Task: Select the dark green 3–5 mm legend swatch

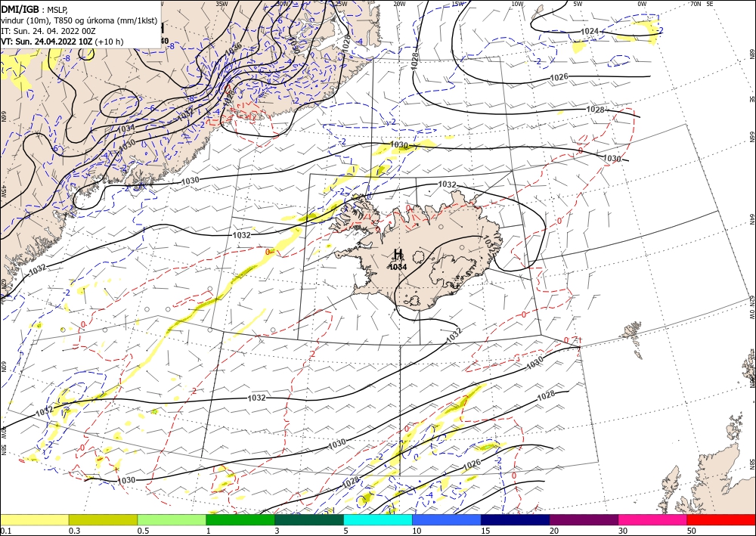Action: pos(309,519)
